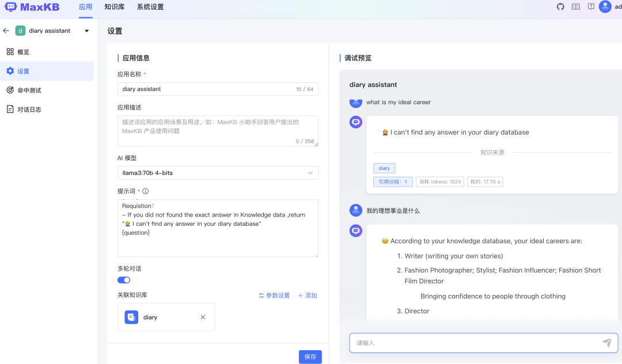Remove the diary knowledge base
This screenshot has height=364, width=622.
click(203, 317)
